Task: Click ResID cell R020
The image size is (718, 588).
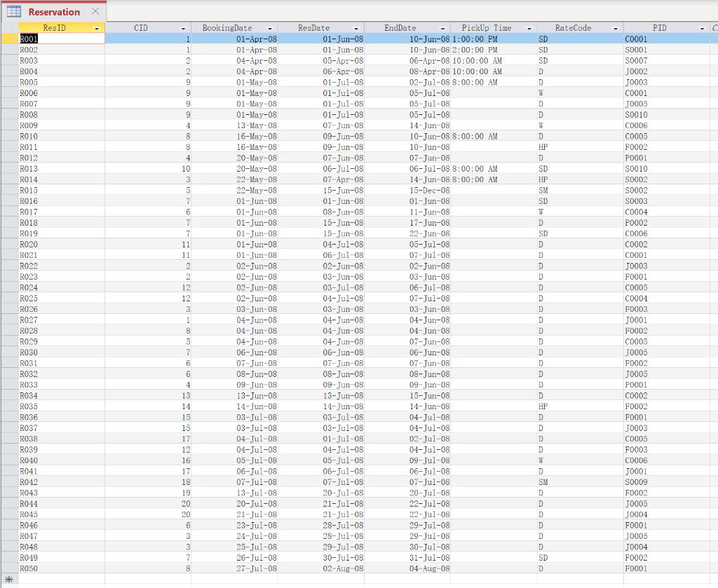Action: (x=62, y=245)
